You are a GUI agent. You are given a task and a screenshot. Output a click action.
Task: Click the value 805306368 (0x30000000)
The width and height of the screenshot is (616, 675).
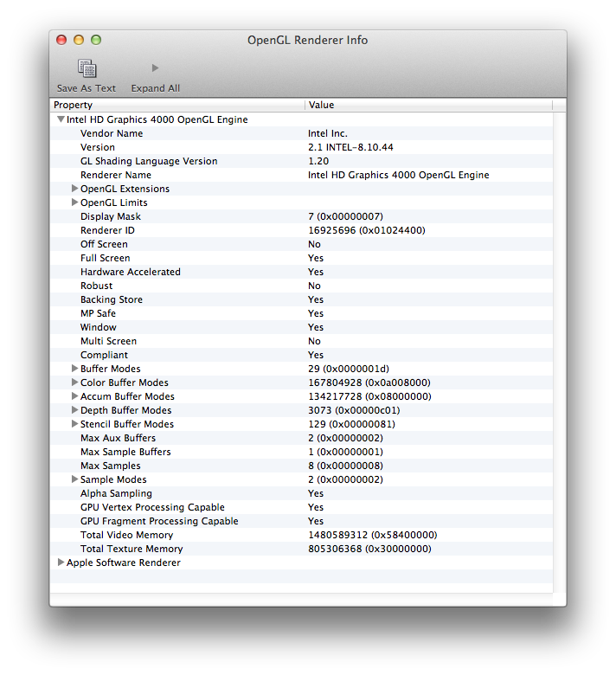pos(369,549)
